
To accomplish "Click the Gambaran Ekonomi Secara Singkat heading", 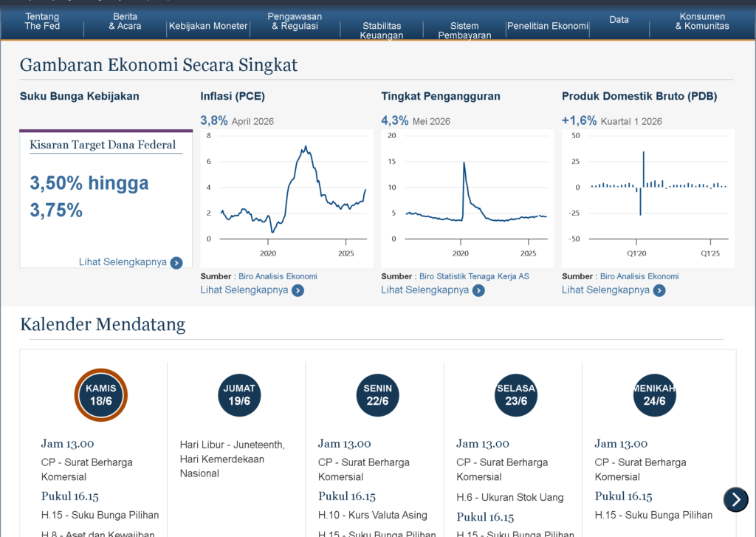I will (159, 65).
